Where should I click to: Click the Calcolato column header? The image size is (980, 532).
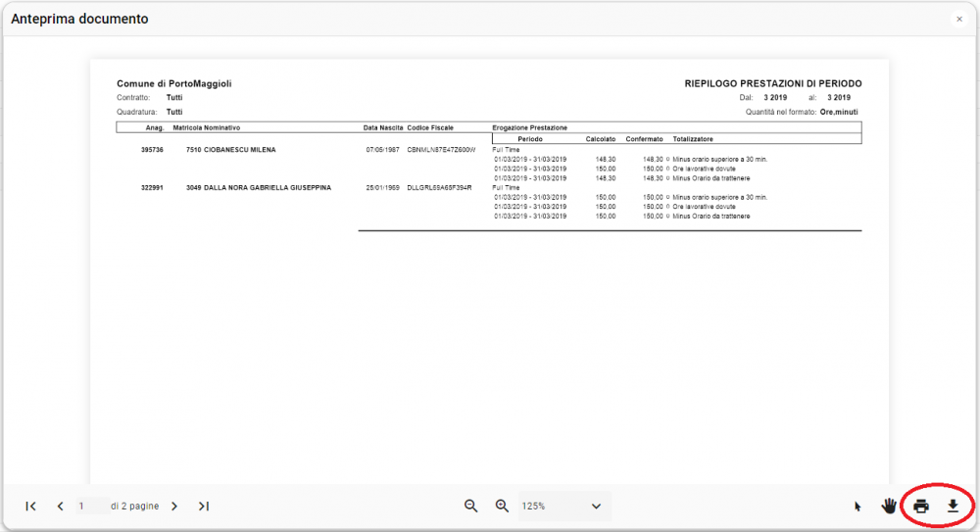(601, 139)
